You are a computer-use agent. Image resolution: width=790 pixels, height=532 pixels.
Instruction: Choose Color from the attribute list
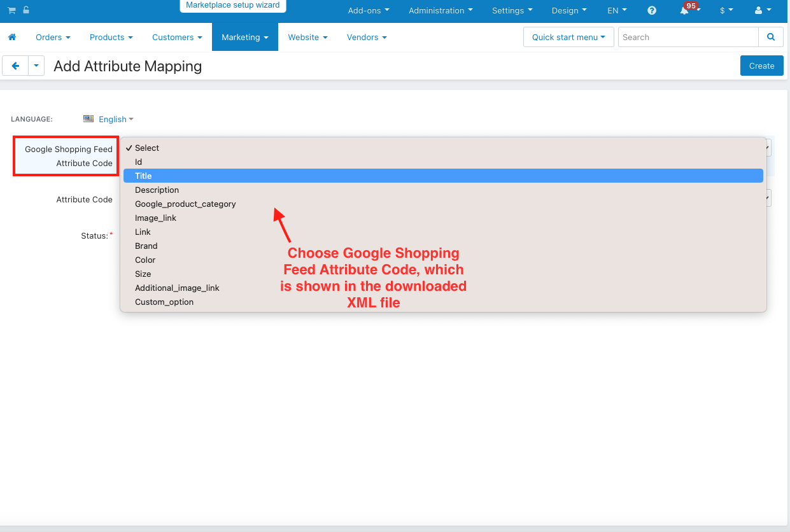click(x=443, y=260)
